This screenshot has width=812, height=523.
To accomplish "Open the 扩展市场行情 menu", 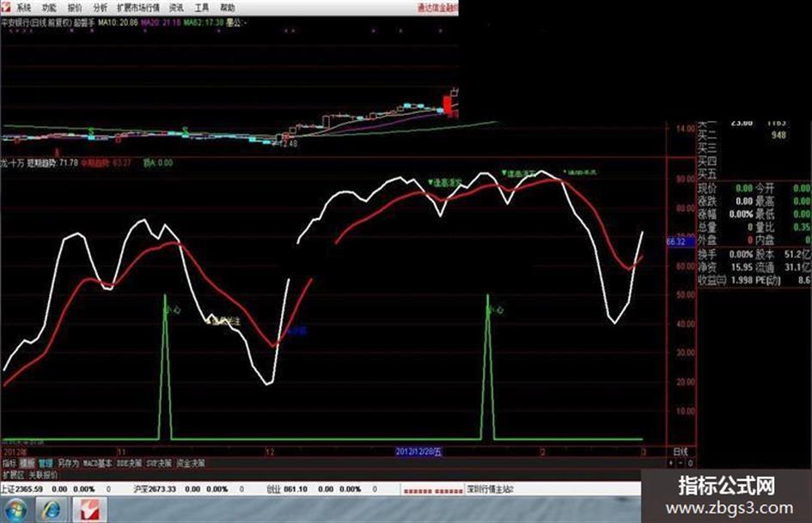I will click(138, 7).
